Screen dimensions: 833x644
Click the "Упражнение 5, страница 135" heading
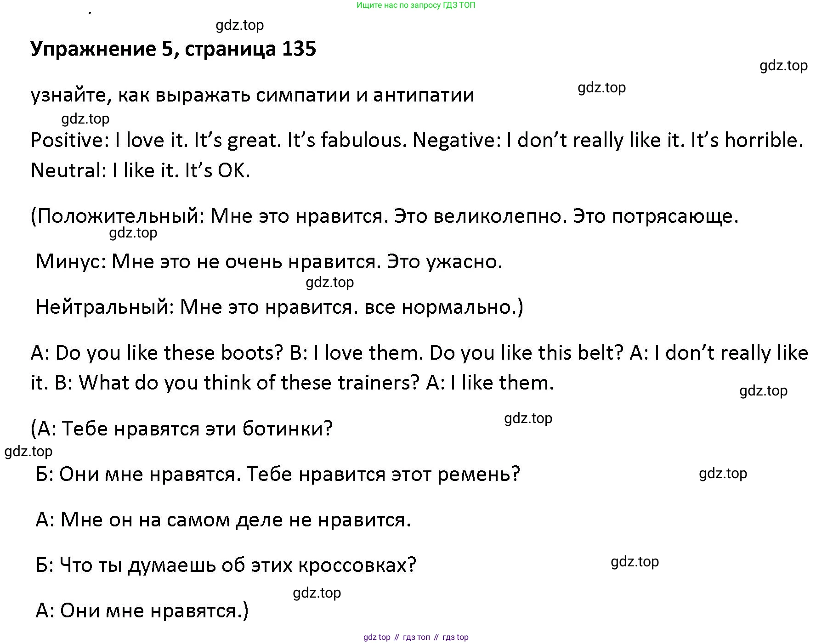click(173, 49)
